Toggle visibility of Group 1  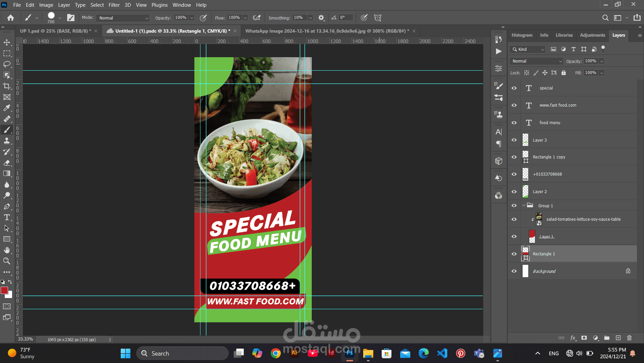514,206
